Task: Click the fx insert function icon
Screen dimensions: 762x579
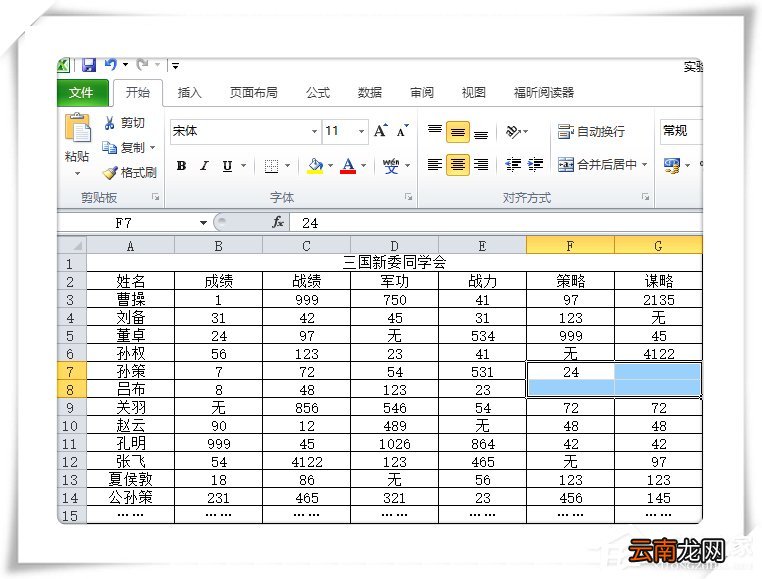Action: coord(278,223)
